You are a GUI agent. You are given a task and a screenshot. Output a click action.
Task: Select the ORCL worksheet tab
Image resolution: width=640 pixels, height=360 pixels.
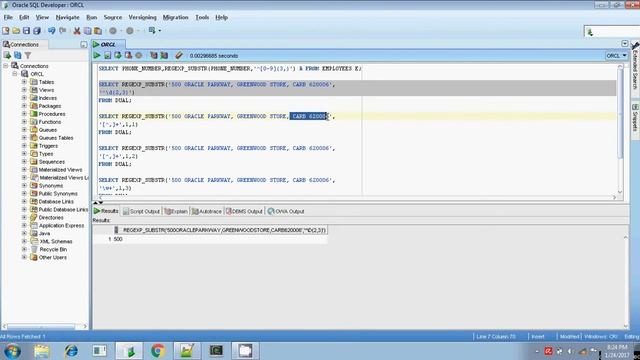click(x=108, y=44)
